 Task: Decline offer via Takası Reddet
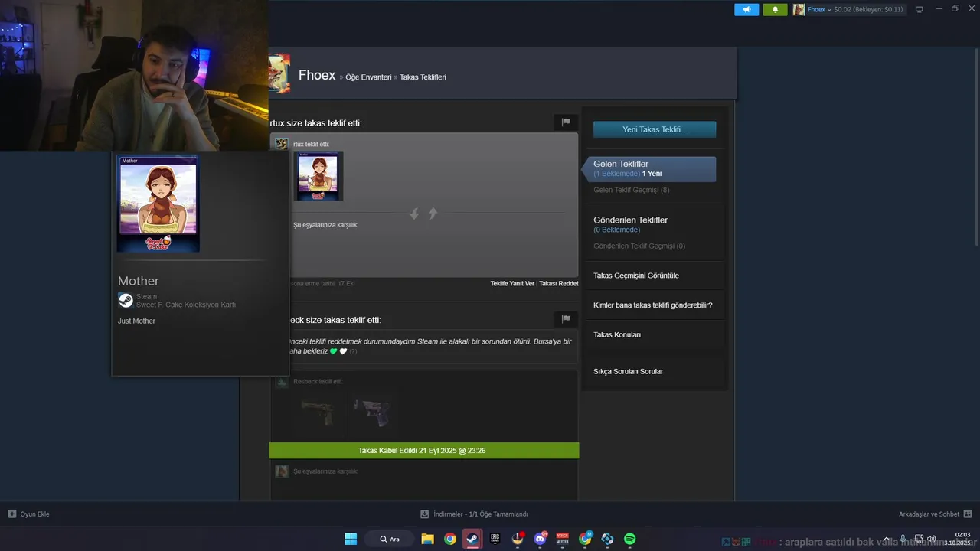[558, 284]
